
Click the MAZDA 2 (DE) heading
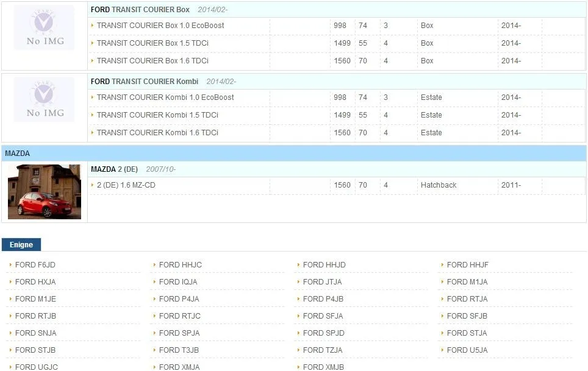[115, 169]
